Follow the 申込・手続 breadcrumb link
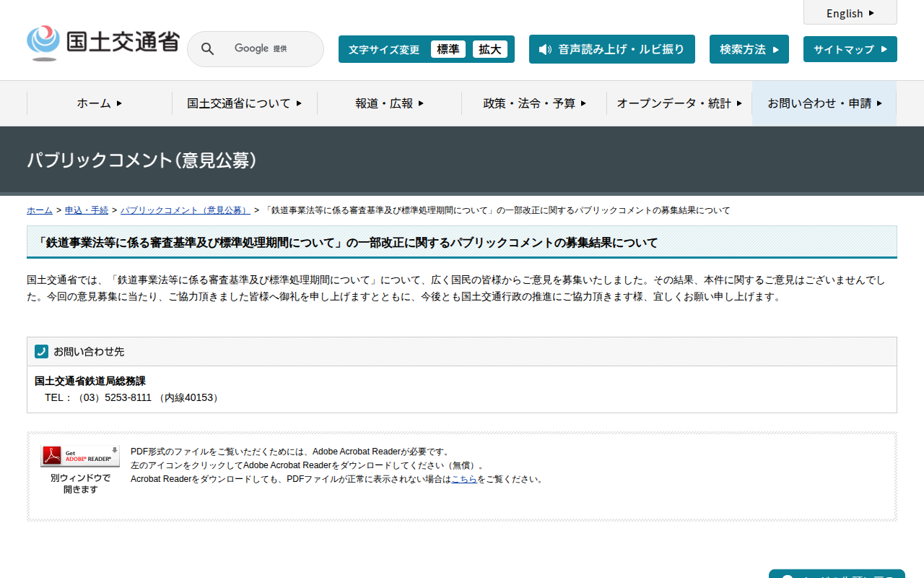This screenshot has width=924, height=578. pyautogui.click(x=87, y=210)
